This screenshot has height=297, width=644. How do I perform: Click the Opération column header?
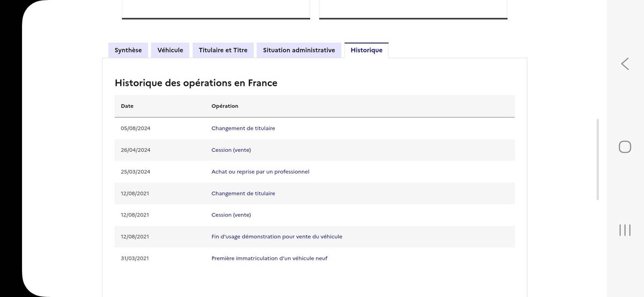tap(225, 106)
